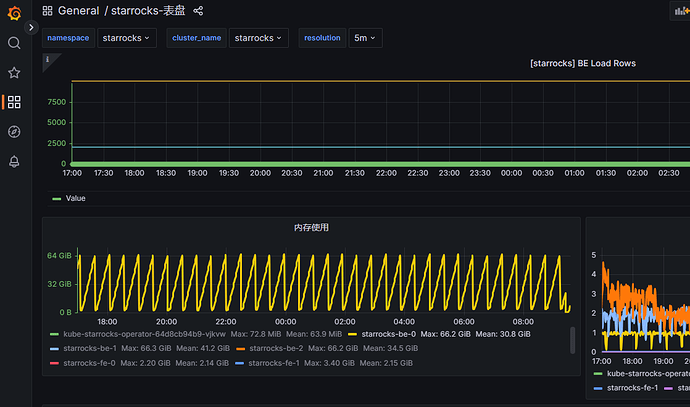Screen dimensions: 690x407
Task: Toggle kube-starrocks-operator-64d8cb94b9-vjkvw legend series
Action: [144, 334]
